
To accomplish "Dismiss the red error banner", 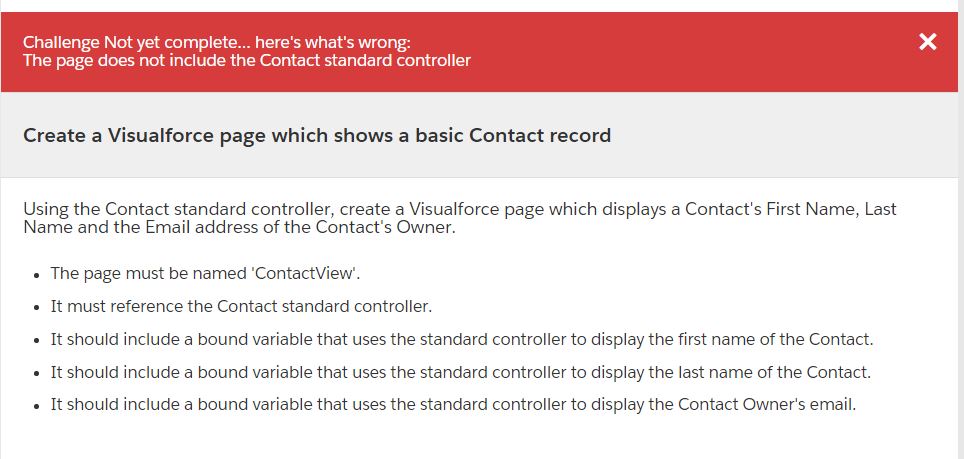I will click(x=928, y=42).
